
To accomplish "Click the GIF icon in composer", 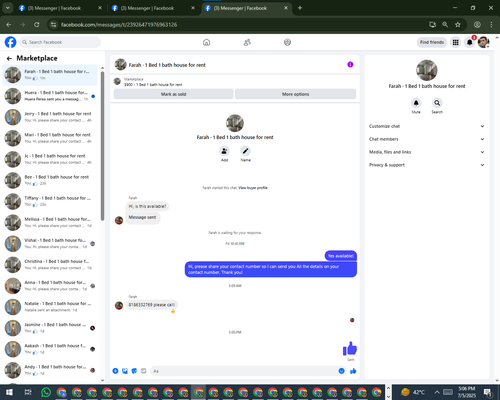I will (143, 371).
